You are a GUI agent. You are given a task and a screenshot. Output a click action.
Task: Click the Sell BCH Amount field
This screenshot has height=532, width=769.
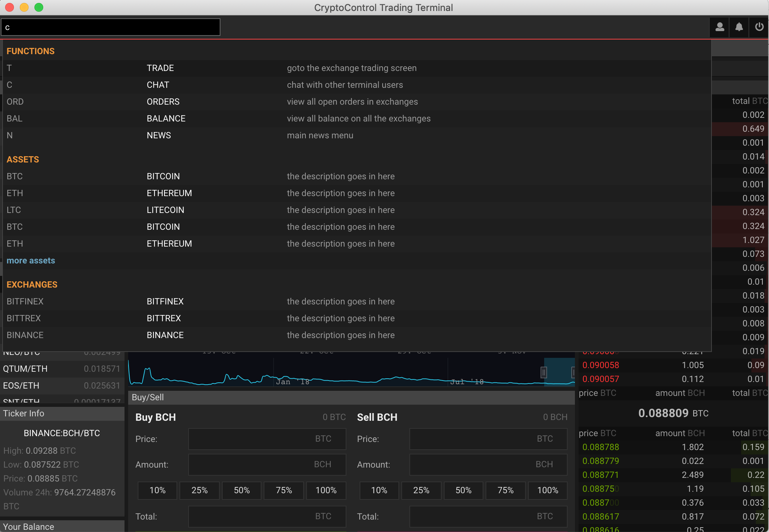(488, 465)
